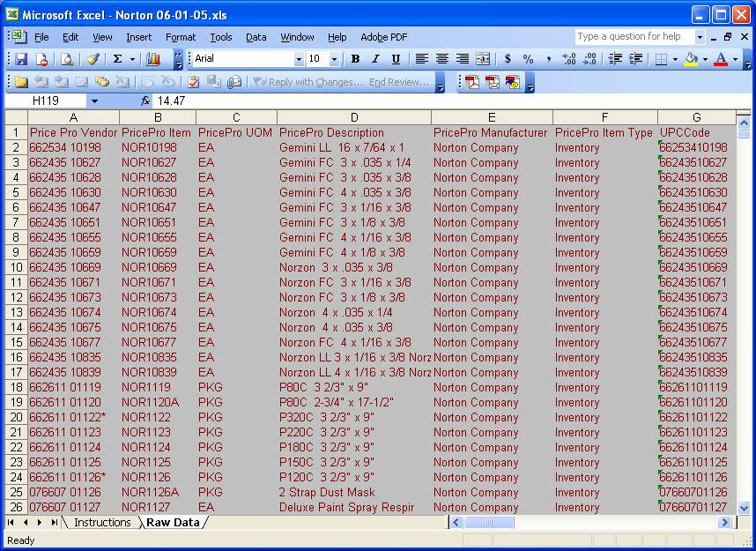Viewport: 756px width, 551px height.
Task: Open Print Preview from the toolbar
Action: [x=67, y=59]
